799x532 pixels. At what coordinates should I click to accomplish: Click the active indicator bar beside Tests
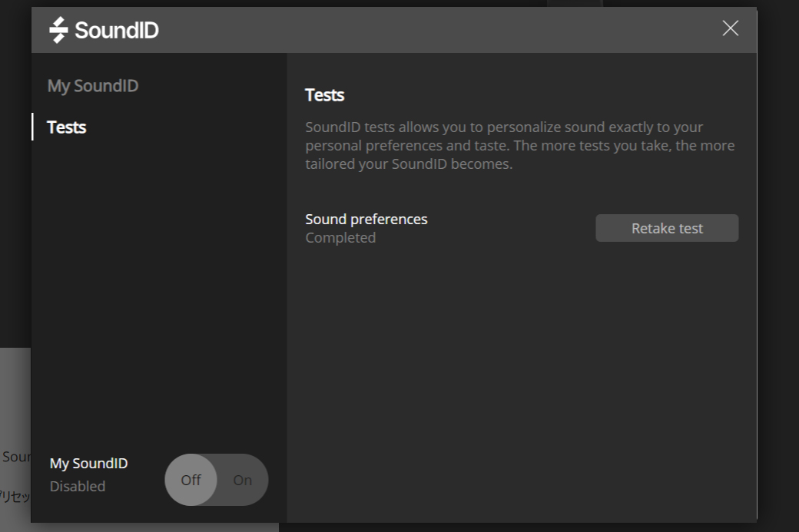32,127
